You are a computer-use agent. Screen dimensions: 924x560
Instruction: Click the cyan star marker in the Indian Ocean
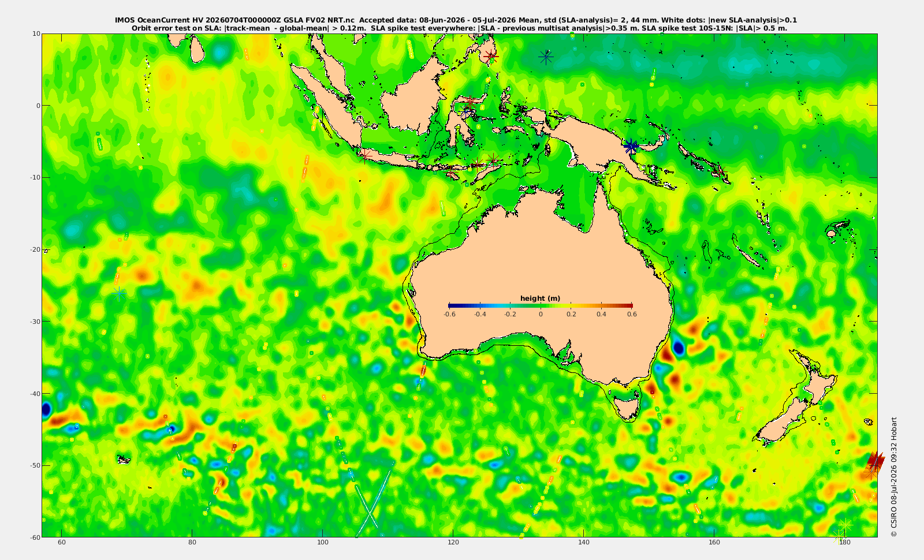coord(119,294)
